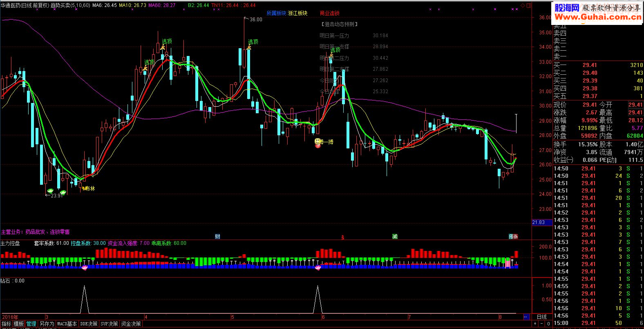Image resolution: width=644 pixels, height=329 pixels.
Task: Click the first pink diamond in 主力控盘 panel
Action: (x=85, y=268)
